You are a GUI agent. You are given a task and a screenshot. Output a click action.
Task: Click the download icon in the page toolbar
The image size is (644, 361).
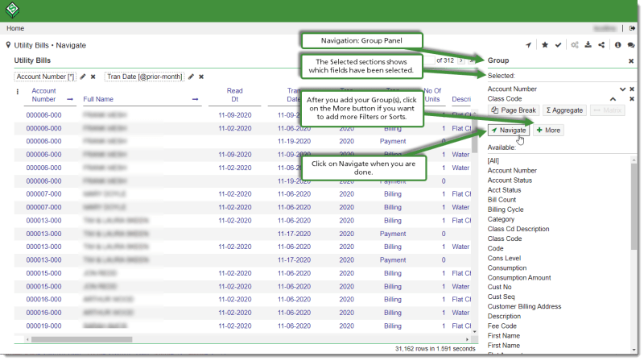click(x=588, y=45)
